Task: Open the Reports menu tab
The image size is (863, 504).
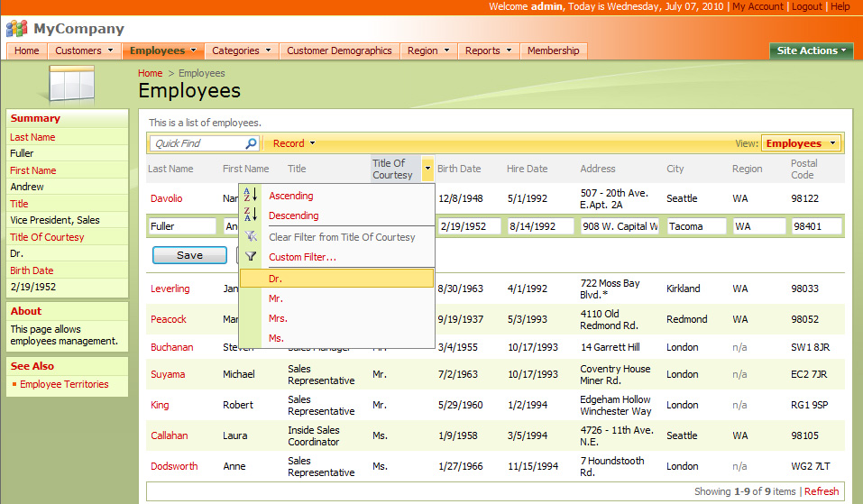Action: tap(488, 50)
